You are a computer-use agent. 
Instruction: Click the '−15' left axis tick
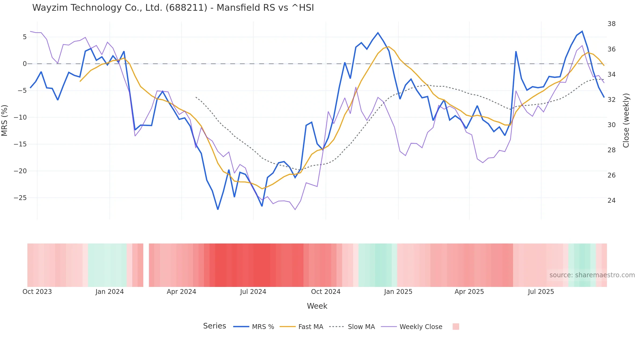point(20,144)
